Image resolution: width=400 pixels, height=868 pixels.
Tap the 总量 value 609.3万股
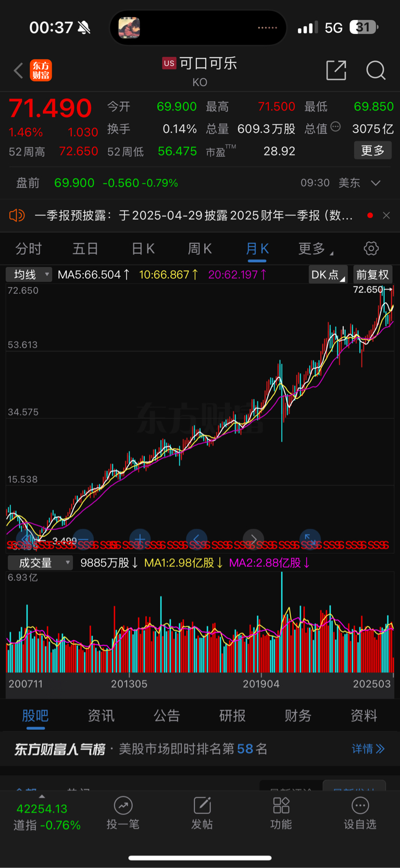click(x=266, y=129)
